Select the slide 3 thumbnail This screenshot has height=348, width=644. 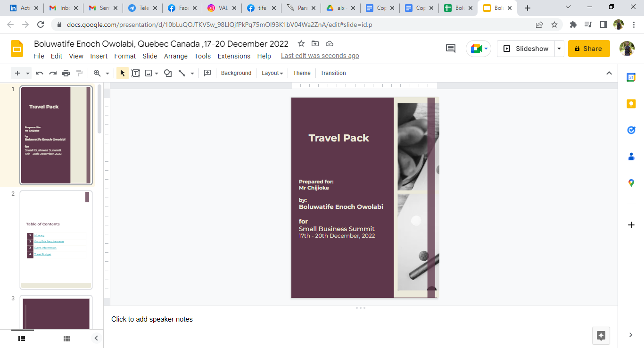pos(56,313)
